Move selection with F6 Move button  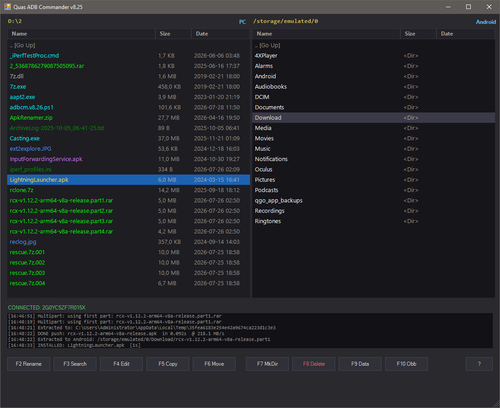(214, 364)
